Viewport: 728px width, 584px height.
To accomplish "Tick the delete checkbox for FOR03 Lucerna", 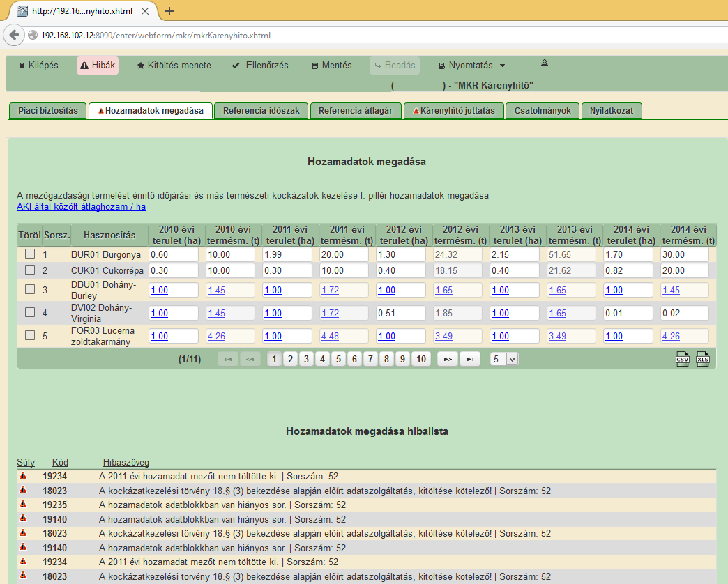I will [x=30, y=335].
